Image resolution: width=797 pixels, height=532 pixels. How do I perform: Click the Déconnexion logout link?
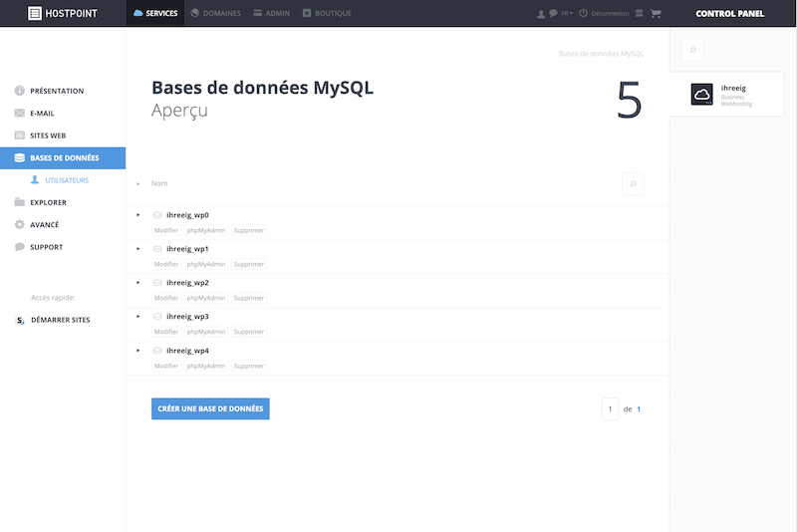tap(610, 13)
